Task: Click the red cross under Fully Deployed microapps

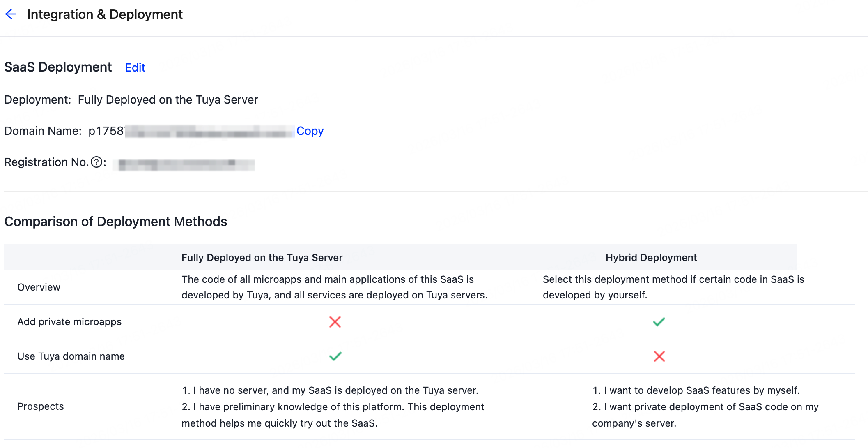Action: tap(335, 322)
